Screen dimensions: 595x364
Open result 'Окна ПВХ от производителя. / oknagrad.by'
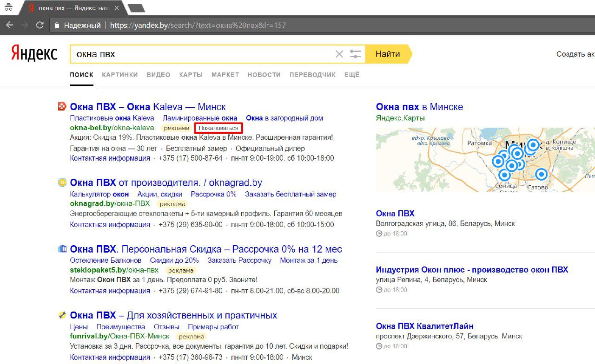pos(166,182)
